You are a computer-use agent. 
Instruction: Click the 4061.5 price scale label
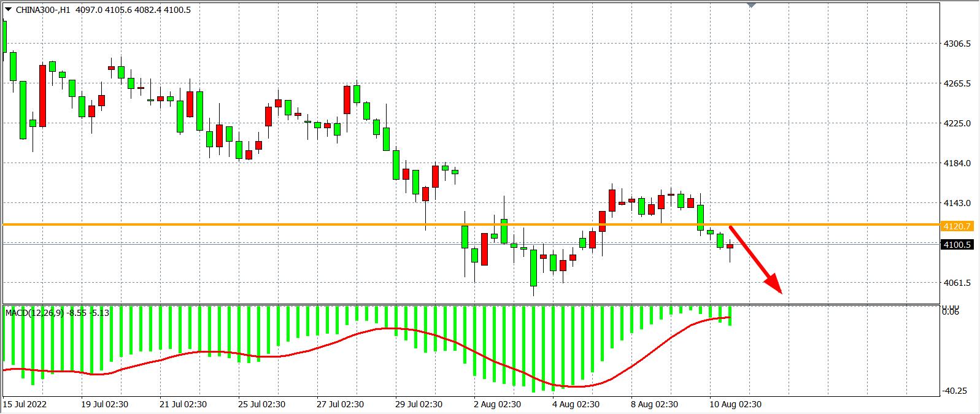tap(957, 283)
